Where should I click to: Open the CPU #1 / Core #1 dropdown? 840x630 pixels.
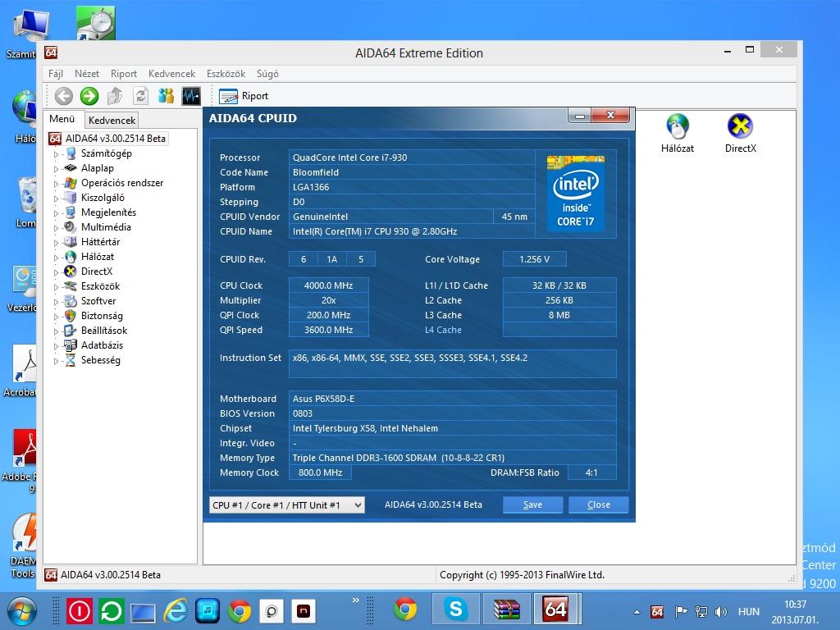pyautogui.click(x=286, y=505)
